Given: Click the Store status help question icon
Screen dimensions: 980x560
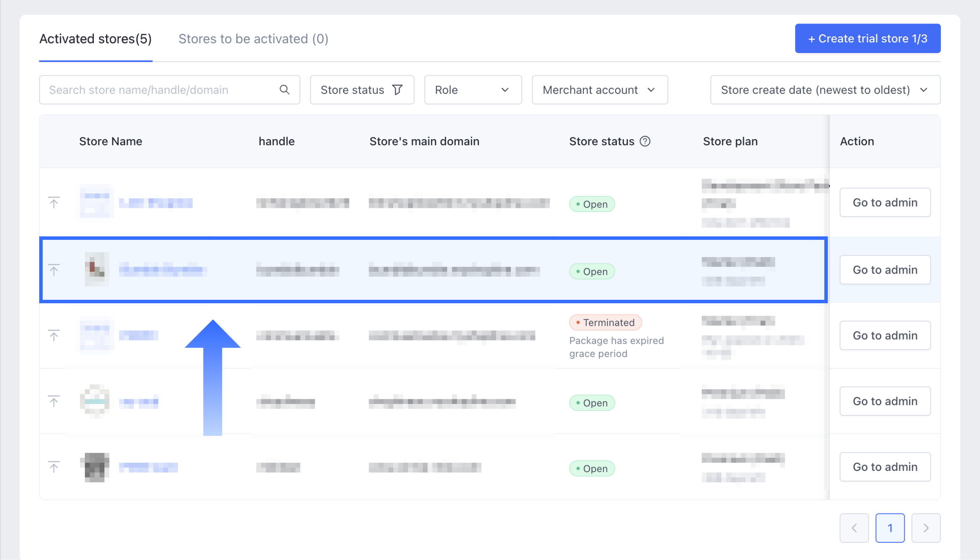Looking at the screenshot, I should pos(645,141).
